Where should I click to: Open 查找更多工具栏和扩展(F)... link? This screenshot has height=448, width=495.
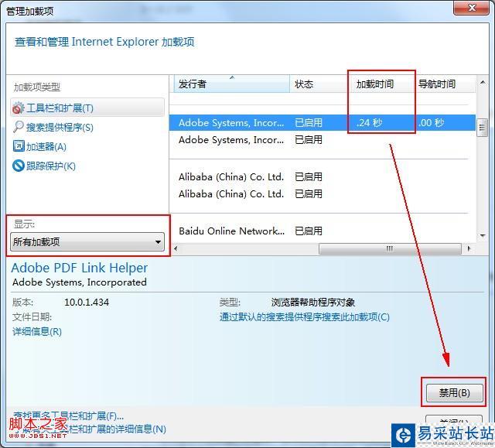[68, 416]
